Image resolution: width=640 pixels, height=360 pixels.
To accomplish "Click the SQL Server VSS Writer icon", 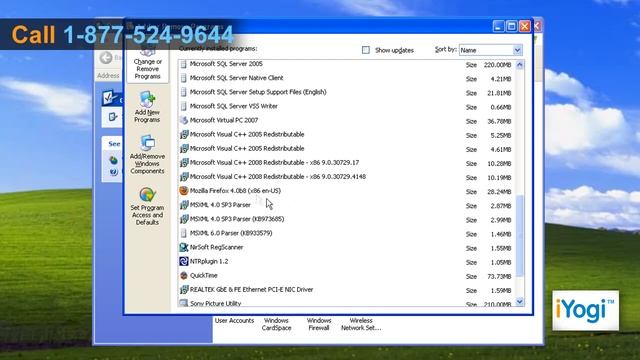I will click(184, 106).
